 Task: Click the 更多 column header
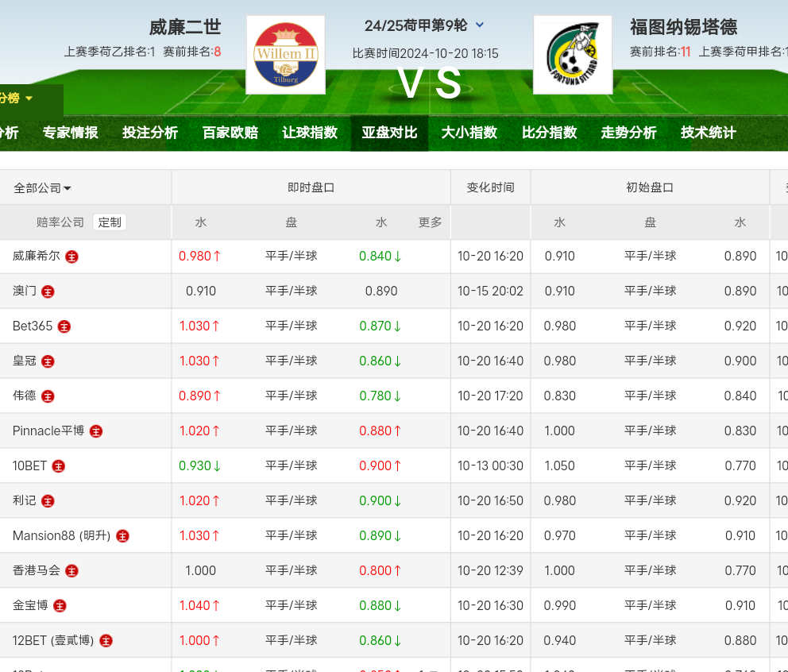(x=431, y=222)
